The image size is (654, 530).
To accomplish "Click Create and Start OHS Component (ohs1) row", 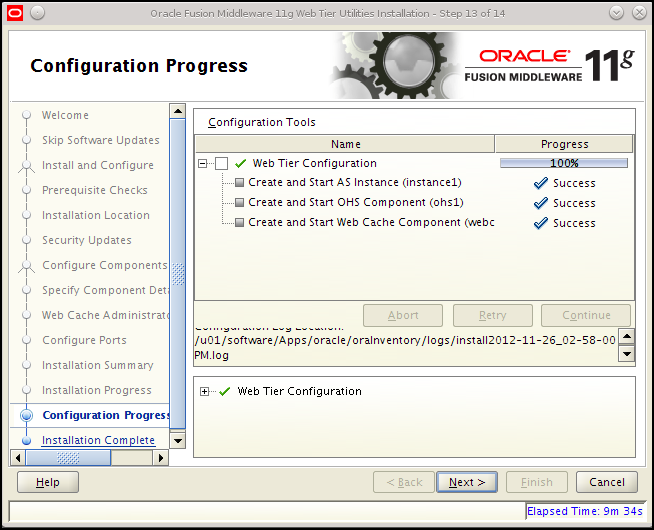I will tap(356, 203).
